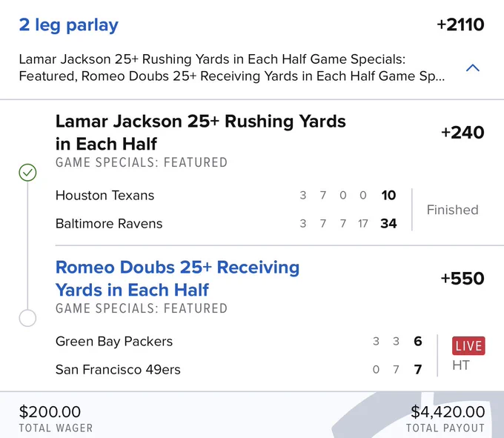Click the empty pending status circle
Image resolution: width=504 pixels, height=438 pixels.
click(27, 318)
